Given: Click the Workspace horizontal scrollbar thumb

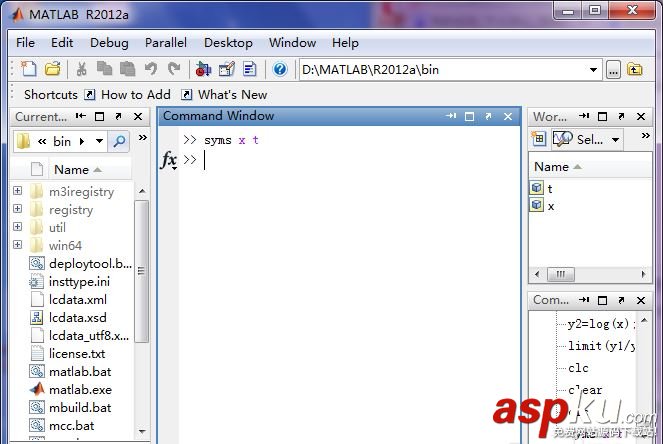Looking at the screenshot, I should click(x=561, y=274).
